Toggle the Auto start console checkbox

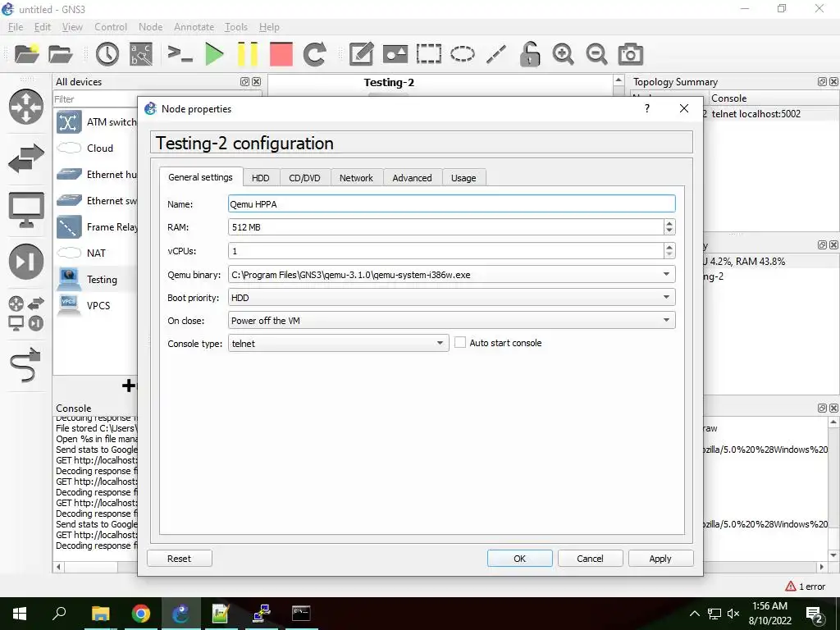point(460,343)
